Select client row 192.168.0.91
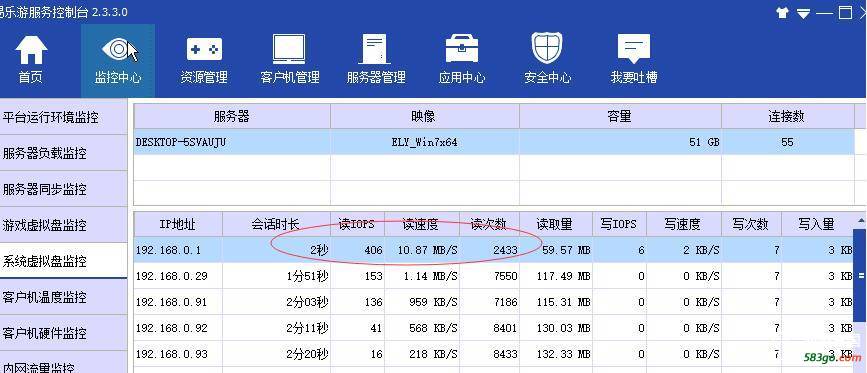 [494, 302]
